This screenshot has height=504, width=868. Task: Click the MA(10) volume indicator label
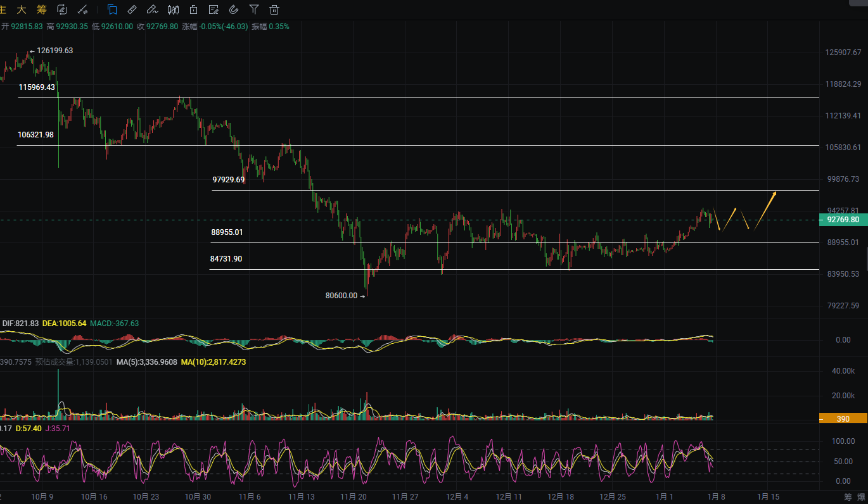(x=214, y=362)
